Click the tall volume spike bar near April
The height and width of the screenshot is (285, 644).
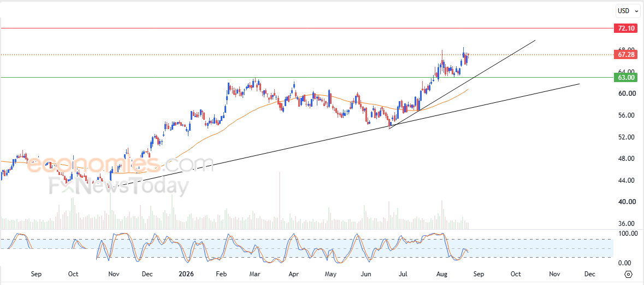[280, 201]
